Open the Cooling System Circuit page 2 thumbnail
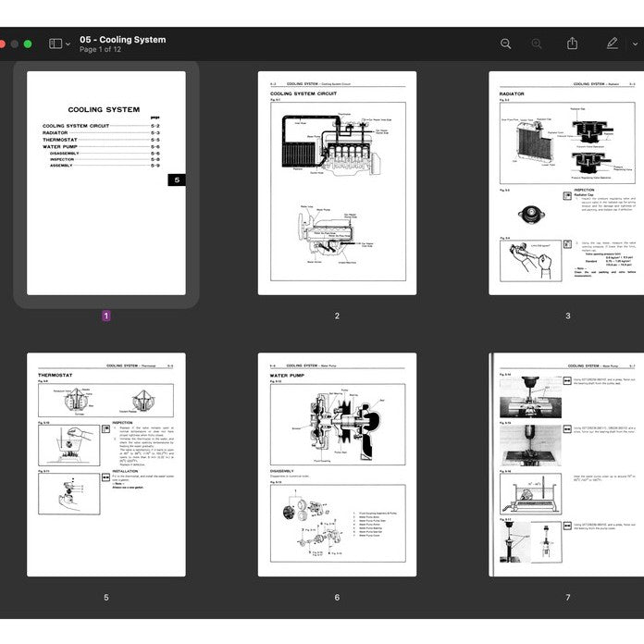Screen dimensions: 644x644 point(337,183)
